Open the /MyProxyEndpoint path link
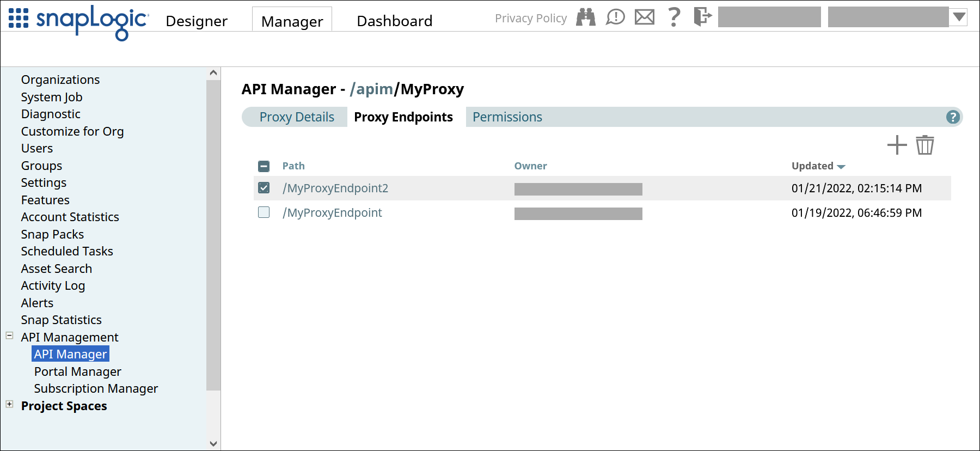This screenshot has height=451, width=980. [x=332, y=213]
